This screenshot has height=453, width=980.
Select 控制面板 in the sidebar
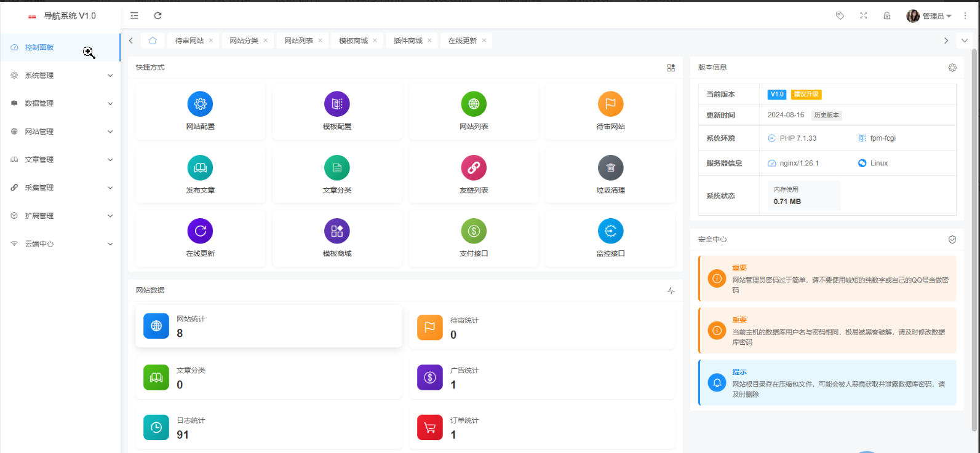[x=60, y=47]
